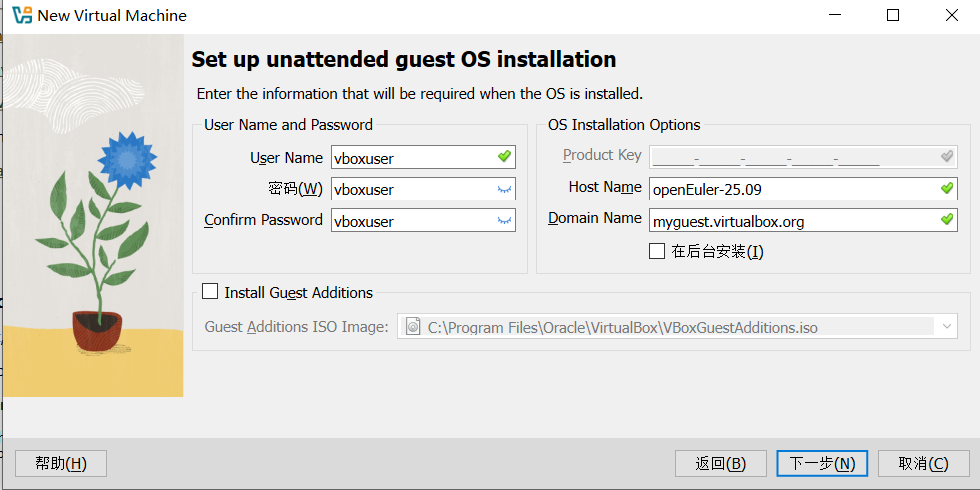Click green checkmark in Host Name field
This screenshot has height=490, width=980.
coord(947,188)
